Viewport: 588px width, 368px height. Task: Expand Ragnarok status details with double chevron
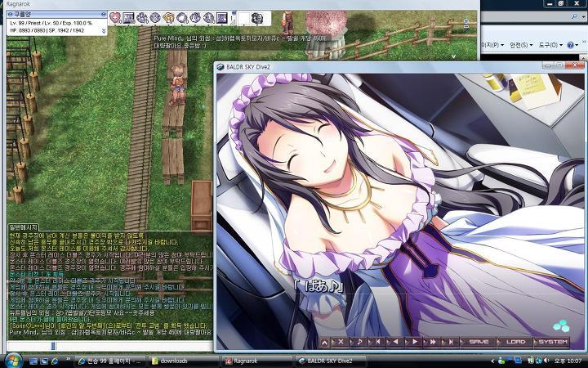tap(104, 32)
